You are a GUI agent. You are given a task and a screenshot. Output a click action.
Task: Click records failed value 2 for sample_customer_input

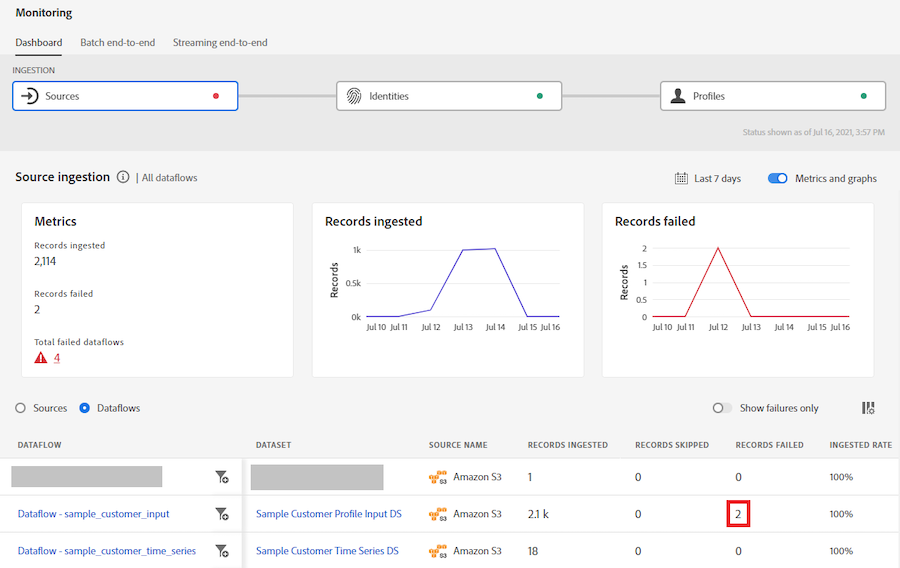(x=738, y=514)
